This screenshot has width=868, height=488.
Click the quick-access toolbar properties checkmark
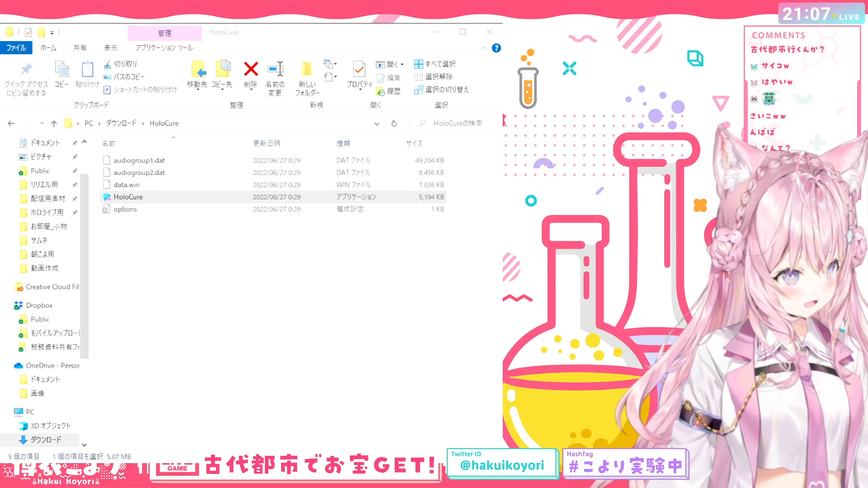point(28,32)
